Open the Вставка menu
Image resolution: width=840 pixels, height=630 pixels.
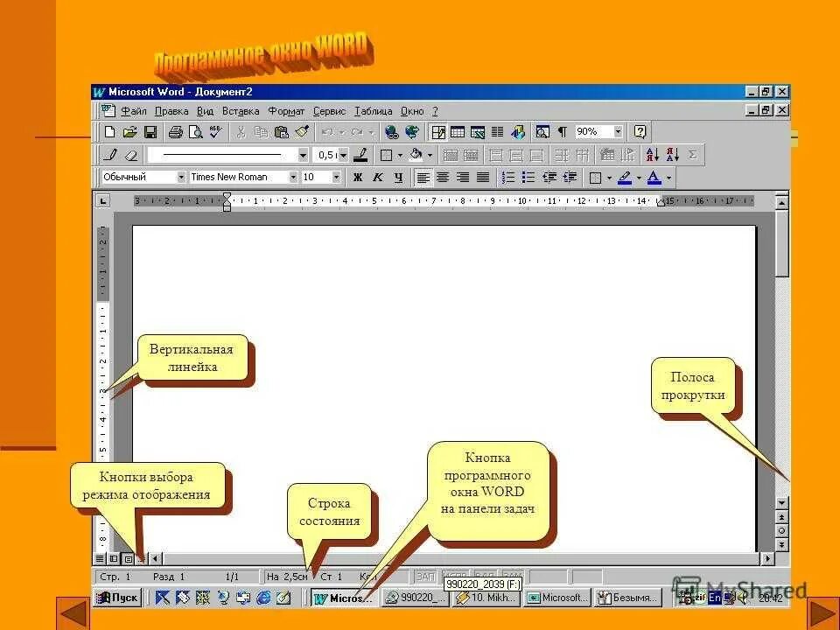(241, 111)
